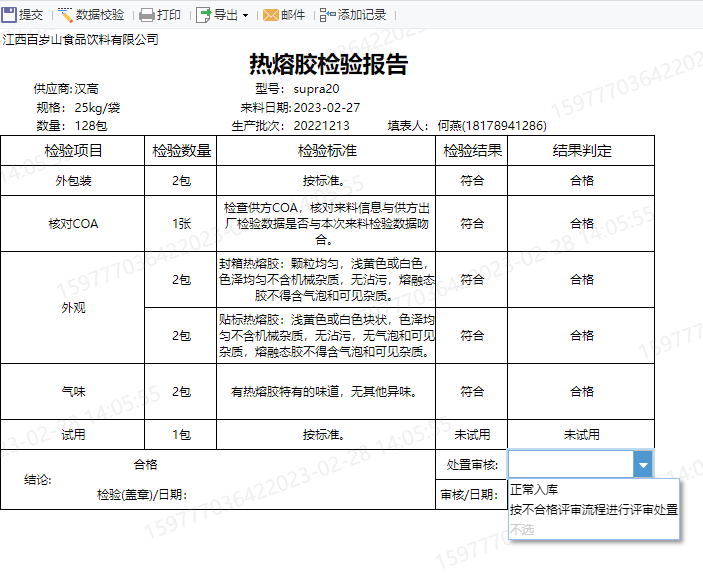Select the 外包装 row's 2包 quantity cell
Image resolution: width=703 pixels, height=576 pixels.
click(181, 181)
